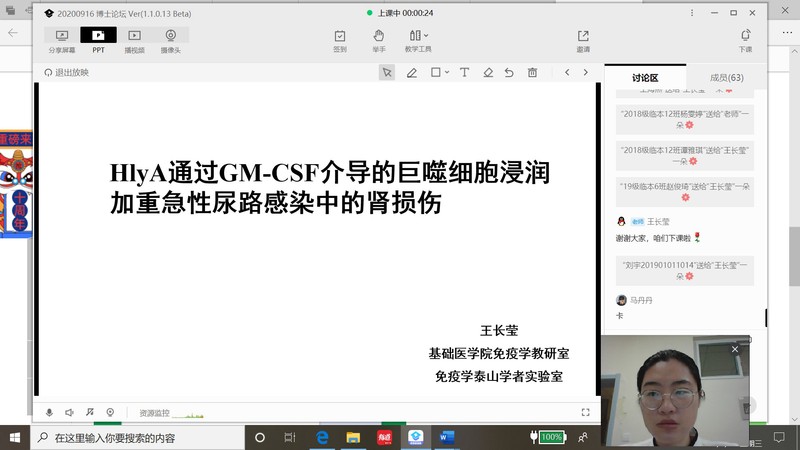The height and width of the screenshot is (450, 800).
Task: Click the 签到 sign-in icon
Action: click(340, 40)
